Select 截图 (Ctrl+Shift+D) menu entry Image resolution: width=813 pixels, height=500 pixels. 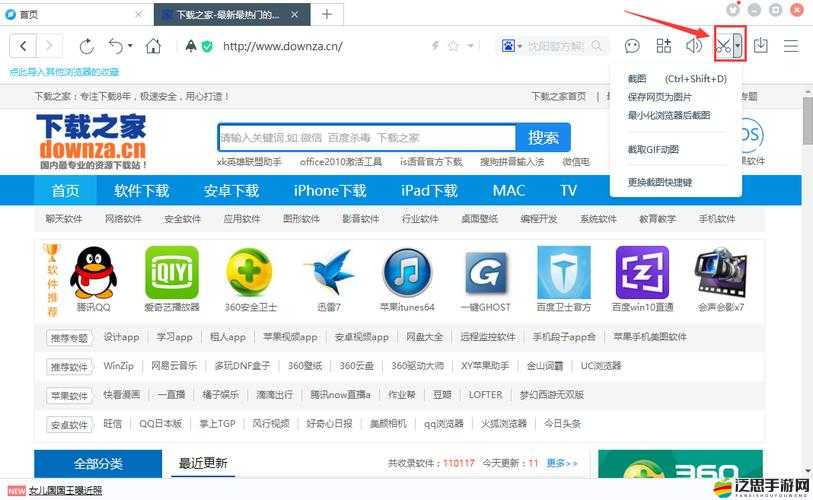click(677, 79)
